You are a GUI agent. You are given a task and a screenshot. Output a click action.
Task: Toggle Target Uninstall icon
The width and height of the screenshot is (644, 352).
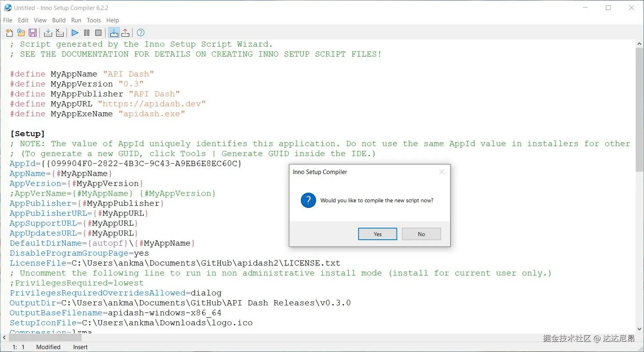coord(126,33)
